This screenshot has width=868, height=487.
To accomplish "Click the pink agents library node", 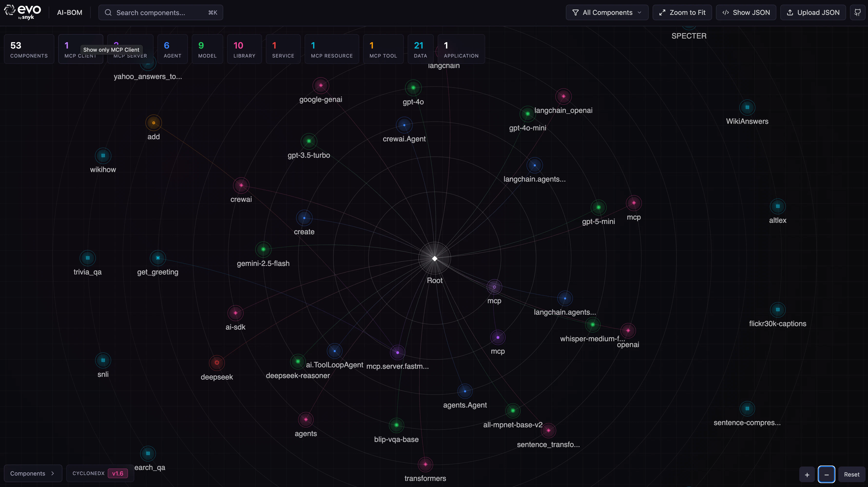I will [306, 419].
